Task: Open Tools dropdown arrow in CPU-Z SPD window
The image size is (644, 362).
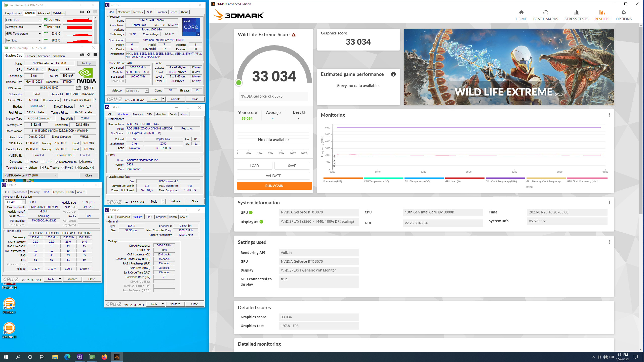Action: pyautogui.click(x=60, y=279)
